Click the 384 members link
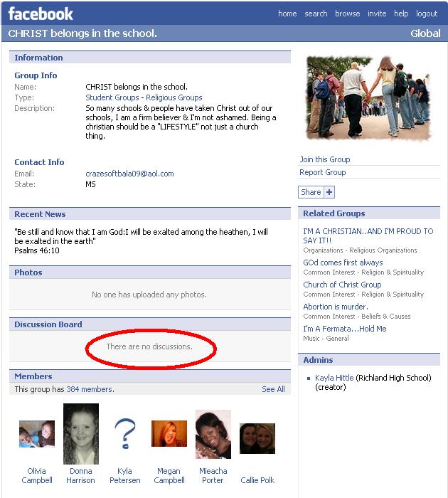 (90, 389)
